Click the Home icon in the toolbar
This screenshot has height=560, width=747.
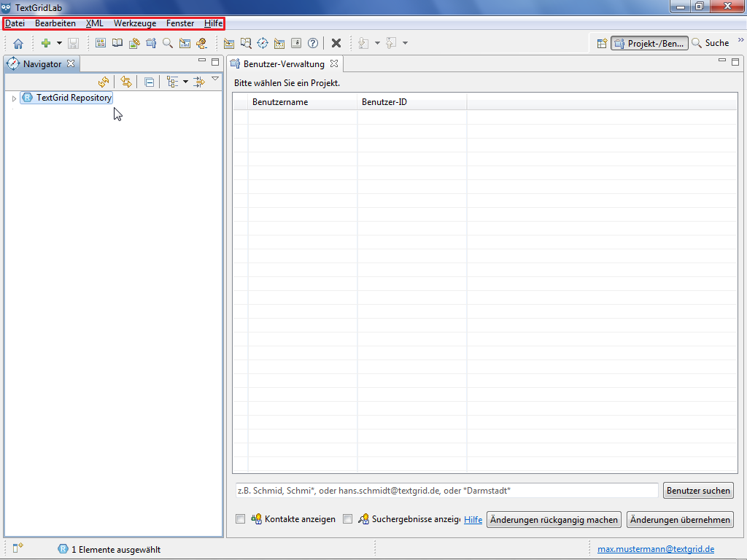pos(18,44)
